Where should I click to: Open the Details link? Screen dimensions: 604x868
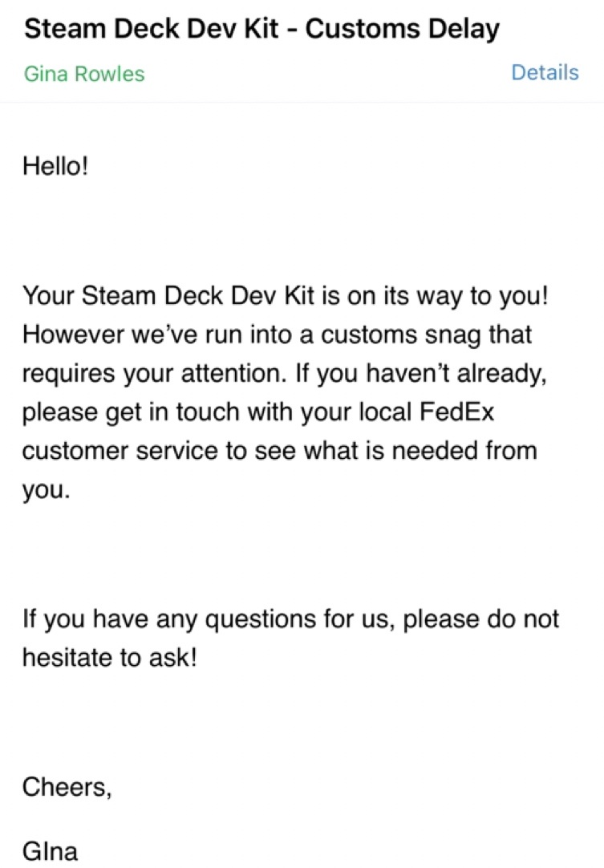545,73
